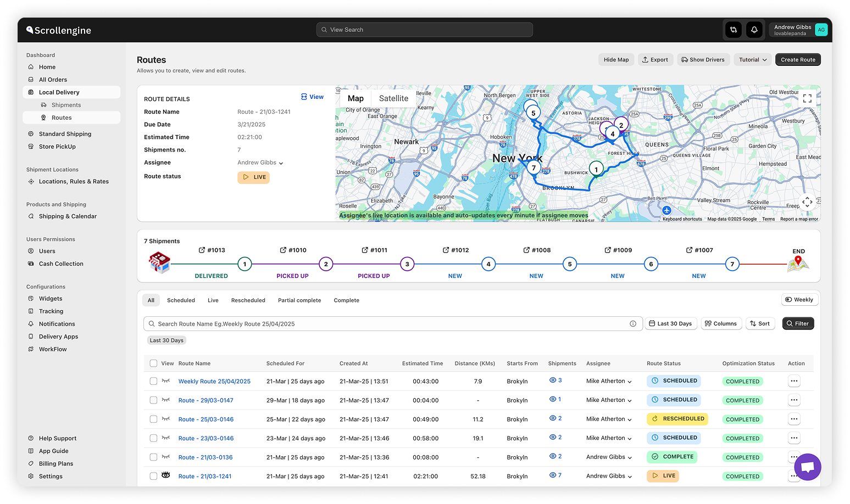Click Hide Map button
Viewport: 850px width, 504px height.
[616, 60]
